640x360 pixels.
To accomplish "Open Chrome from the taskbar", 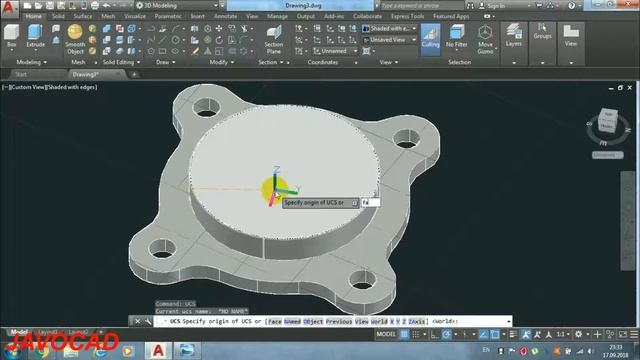I will [42, 351].
